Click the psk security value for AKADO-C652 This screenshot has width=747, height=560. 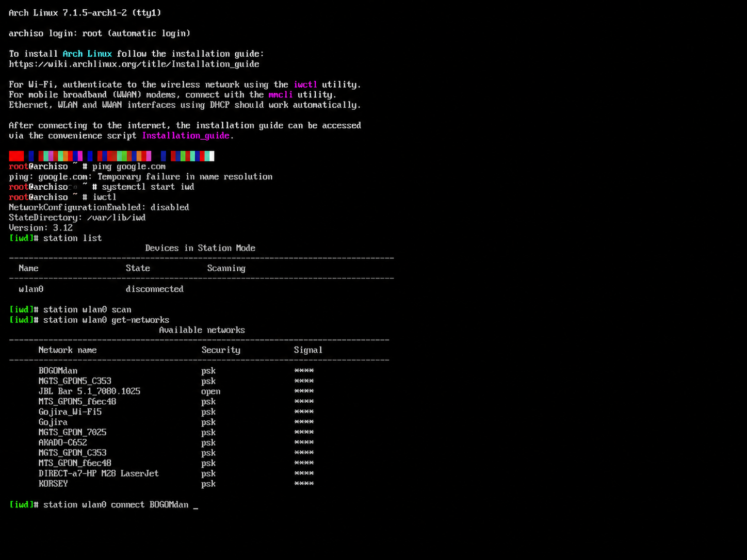pos(208,443)
